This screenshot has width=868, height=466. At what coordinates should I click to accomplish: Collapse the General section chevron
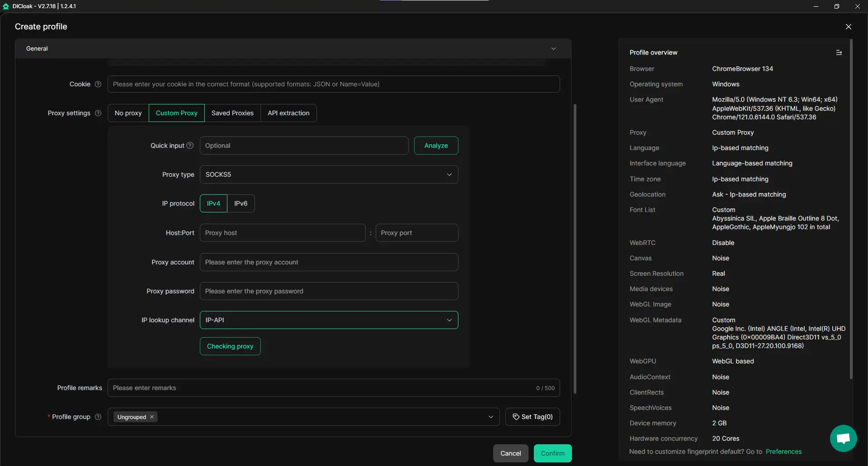click(x=553, y=48)
